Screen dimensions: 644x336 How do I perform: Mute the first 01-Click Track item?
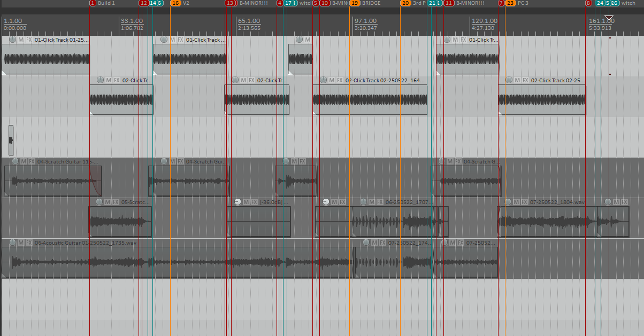click(21, 40)
